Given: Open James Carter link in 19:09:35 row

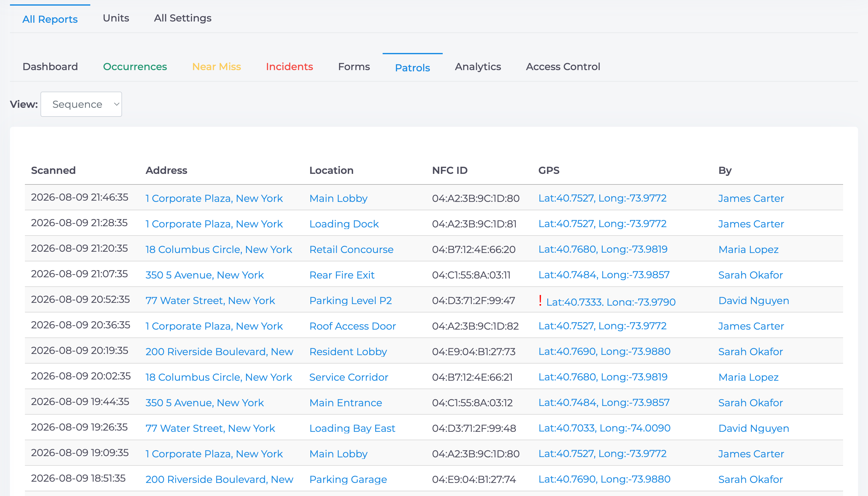Looking at the screenshot, I should pos(751,454).
